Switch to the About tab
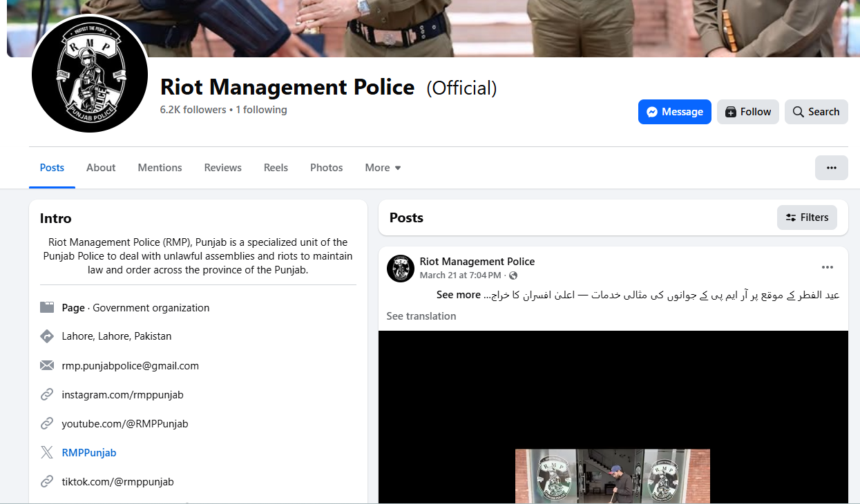860x504 pixels. tap(101, 168)
